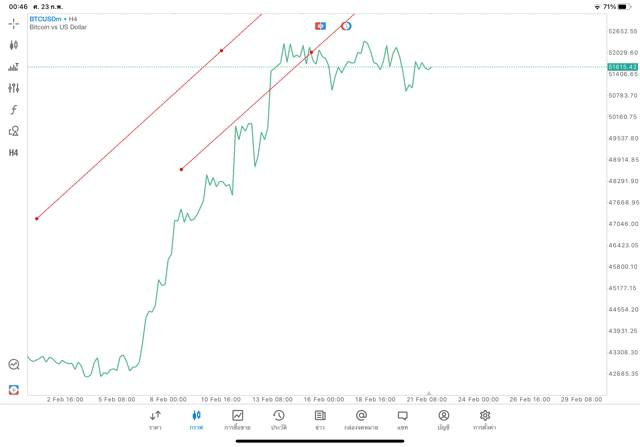Open the chart zoom search icon
Image resolution: width=640 pixels, height=447 pixels.
[x=14, y=365]
